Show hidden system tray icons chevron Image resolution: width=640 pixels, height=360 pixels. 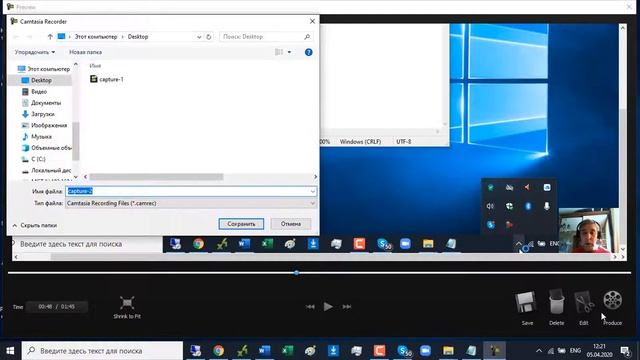[539, 351]
